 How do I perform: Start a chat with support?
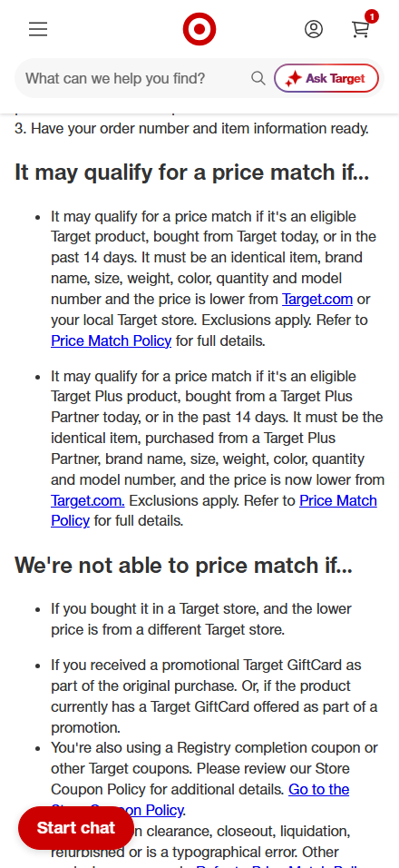point(75,827)
